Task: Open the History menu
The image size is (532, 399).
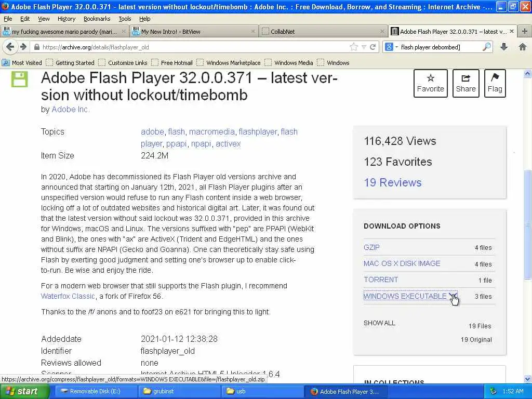Action: [x=66, y=19]
